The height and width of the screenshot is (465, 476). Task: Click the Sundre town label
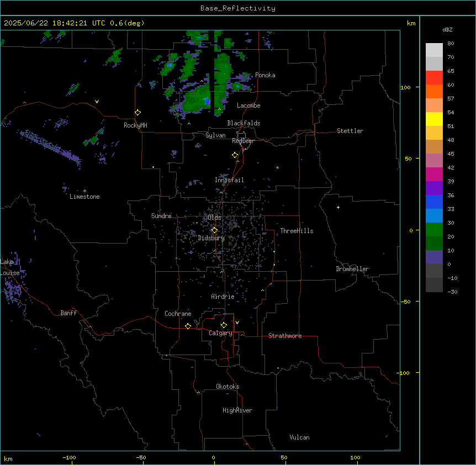click(161, 216)
